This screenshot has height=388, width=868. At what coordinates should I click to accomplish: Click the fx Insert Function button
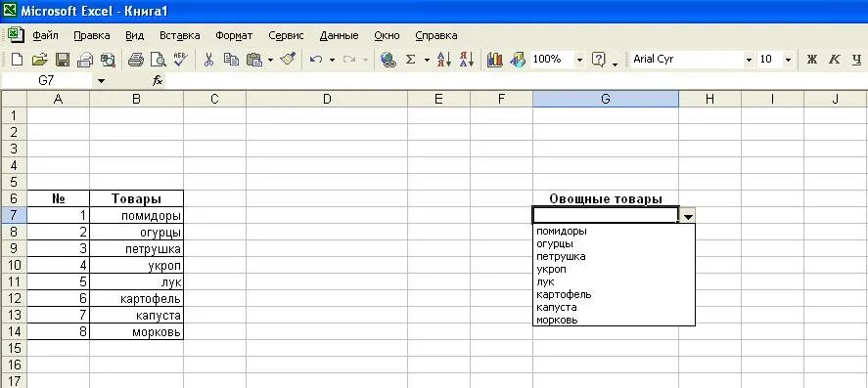tap(158, 81)
